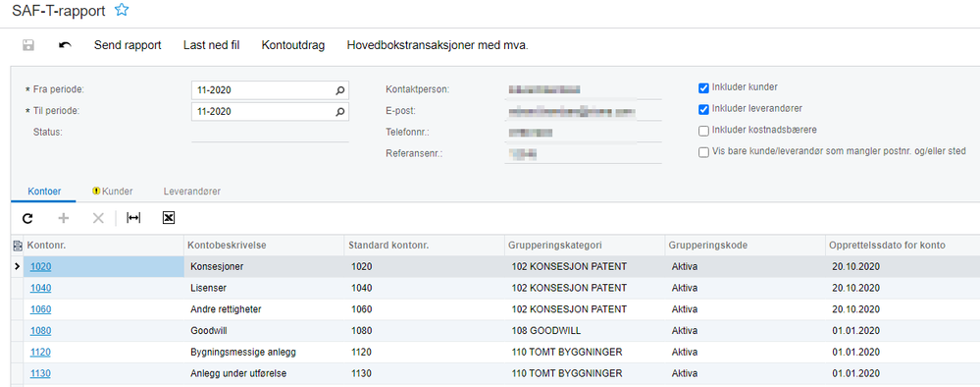The width and height of the screenshot is (980, 387).
Task: Toggle Inkluder leverandører checkbox
Action: coord(703,109)
